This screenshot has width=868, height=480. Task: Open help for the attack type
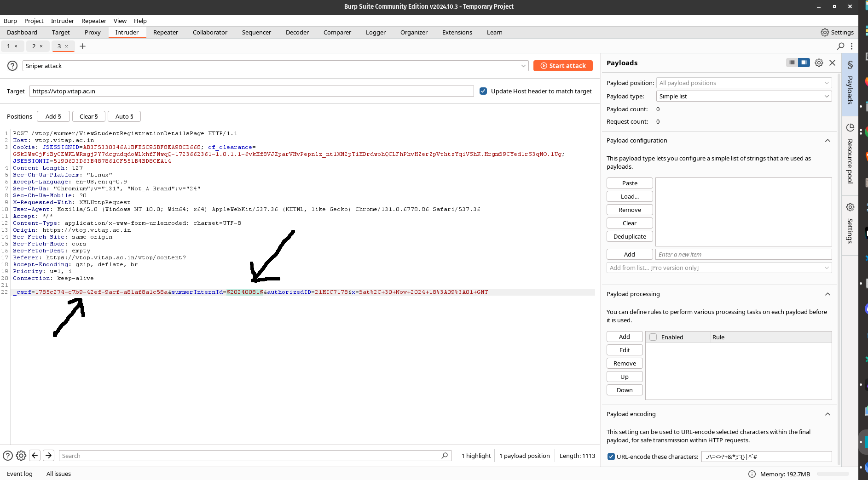(x=12, y=66)
